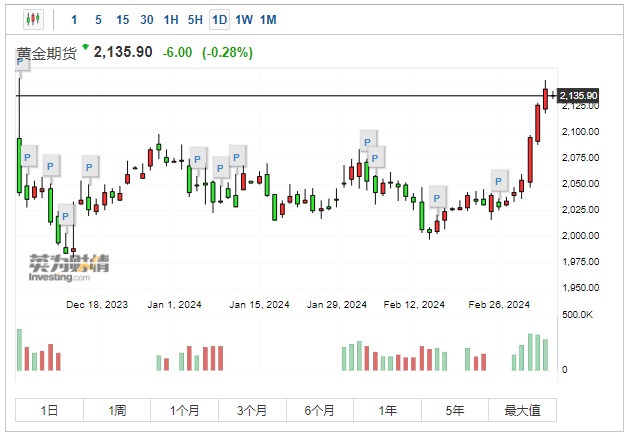
Task: Click the 6个月 range button
Action: pyautogui.click(x=319, y=411)
